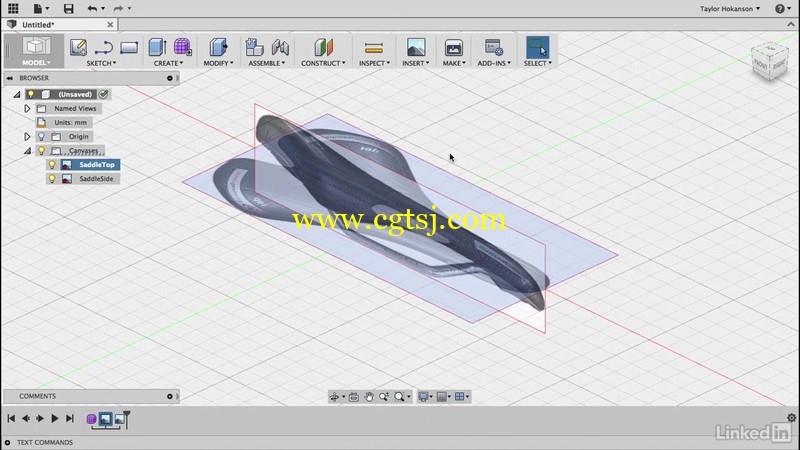Collapse the (Unsaved) root component
This screenshot has height=450, width=800.
pos(16,94)
